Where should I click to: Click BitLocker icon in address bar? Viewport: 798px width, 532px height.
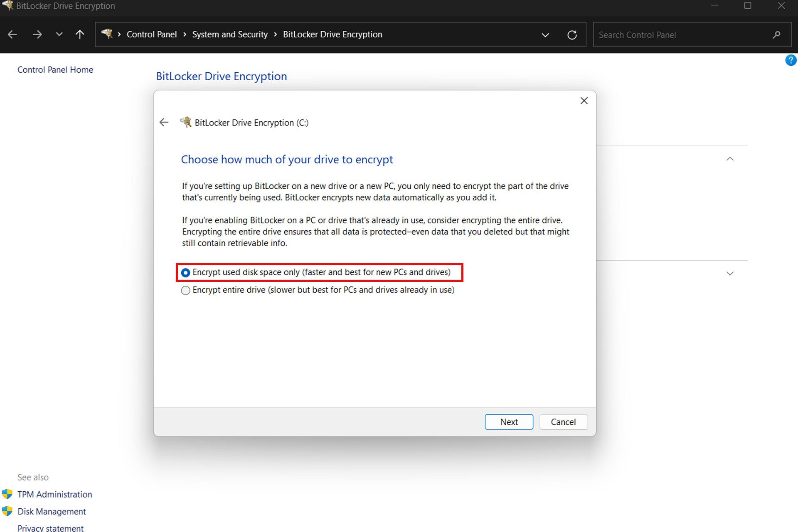(x=107, y=34)
